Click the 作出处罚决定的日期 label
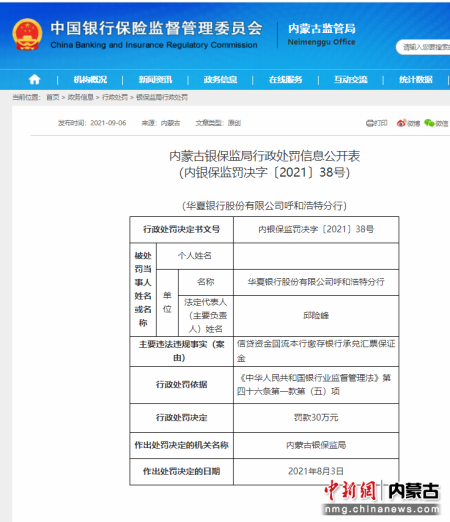 pos(182,471)
